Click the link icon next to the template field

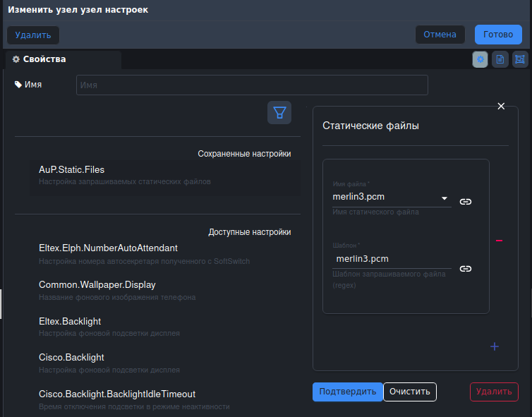(x=466, y=269)
